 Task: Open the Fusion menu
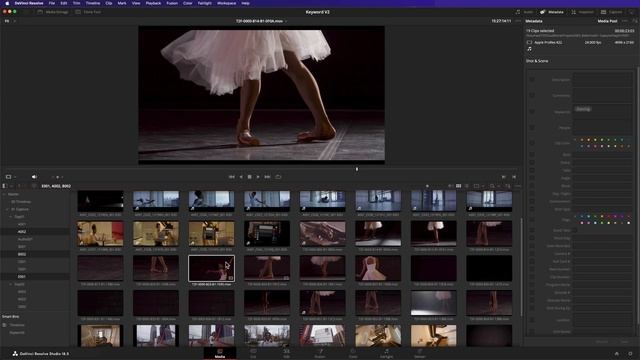click(x=172, y=3)
